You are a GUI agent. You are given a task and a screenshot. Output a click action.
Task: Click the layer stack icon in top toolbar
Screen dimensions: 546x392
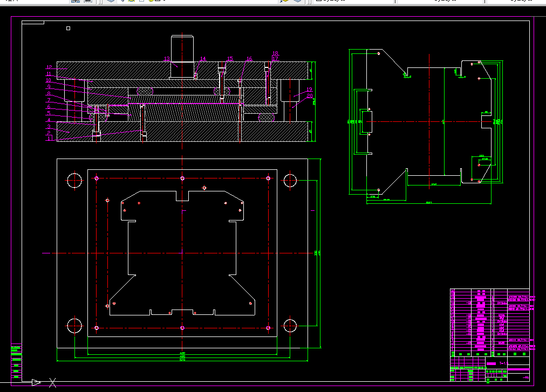tap(111, 1)
